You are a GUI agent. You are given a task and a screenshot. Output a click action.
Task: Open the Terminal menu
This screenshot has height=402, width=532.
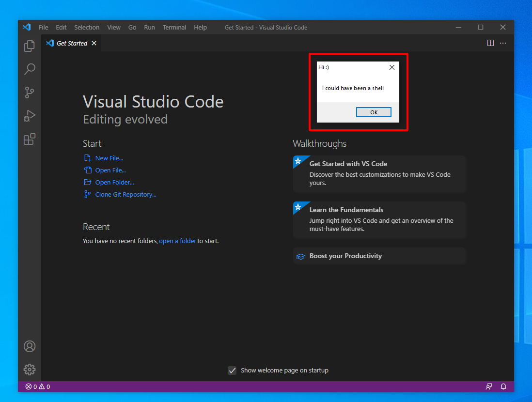click(x=174, y=28)
